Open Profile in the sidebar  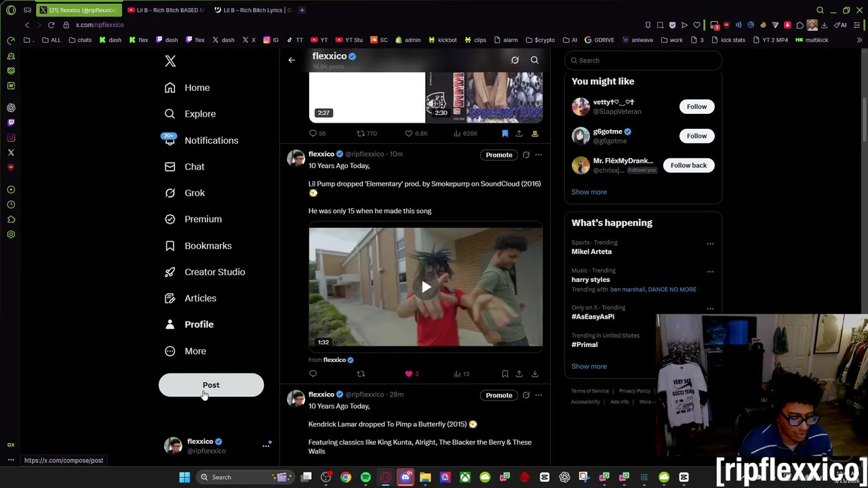[190, 325]
